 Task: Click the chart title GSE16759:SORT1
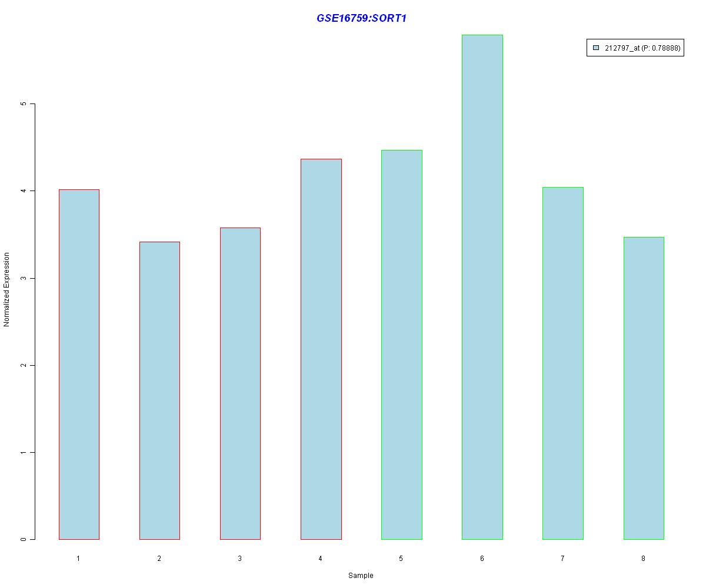(361, 18)
